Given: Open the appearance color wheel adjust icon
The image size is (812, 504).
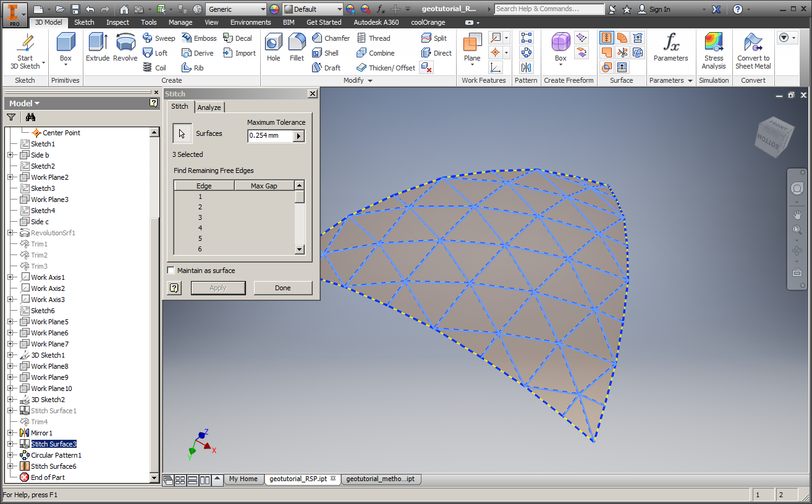Looking at the screenshot, I should click(351, 9).
